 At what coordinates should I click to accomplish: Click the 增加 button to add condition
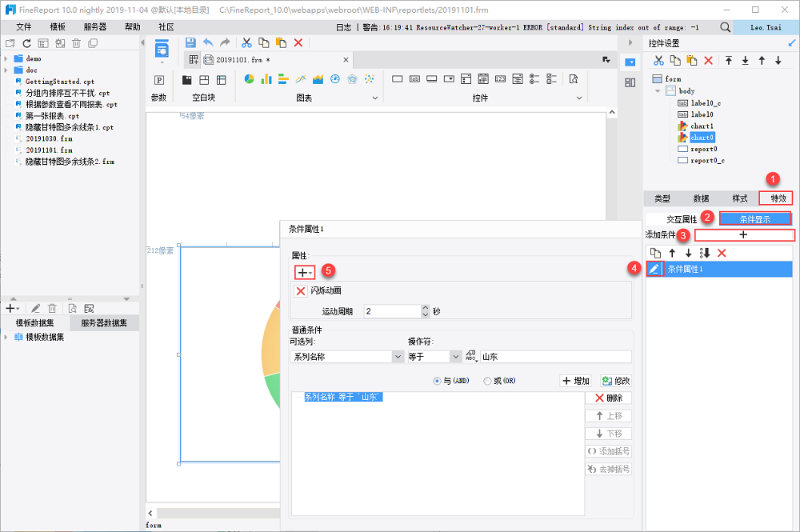(x=576, y=381)
